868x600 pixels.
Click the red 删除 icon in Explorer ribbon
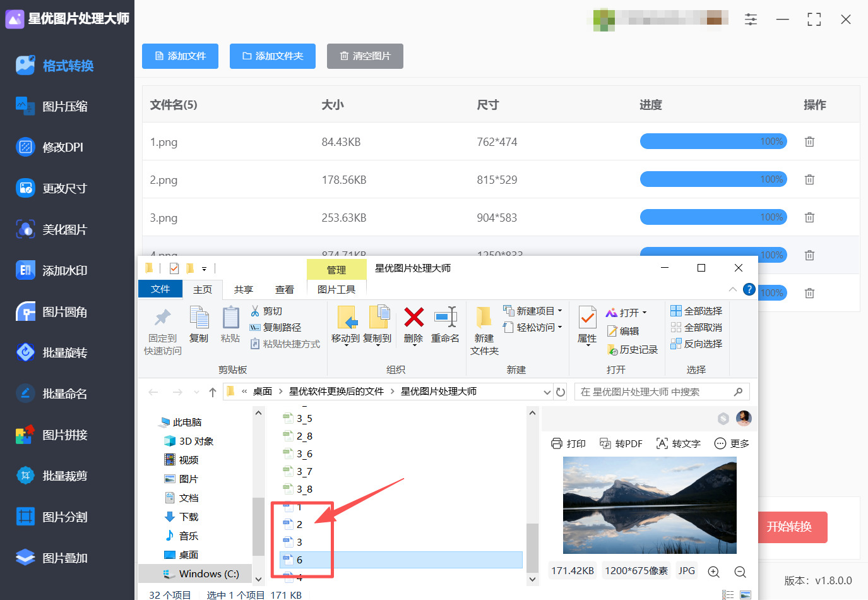(x=413, y=318)
